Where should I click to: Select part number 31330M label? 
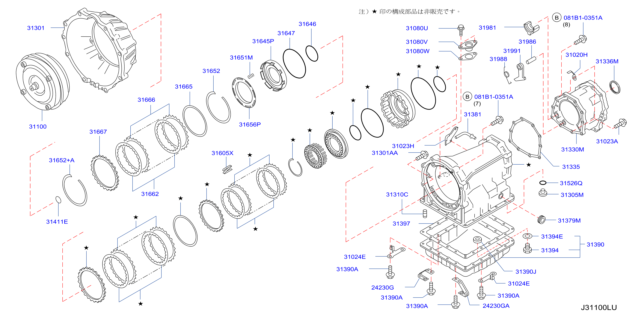pos(573,149)
